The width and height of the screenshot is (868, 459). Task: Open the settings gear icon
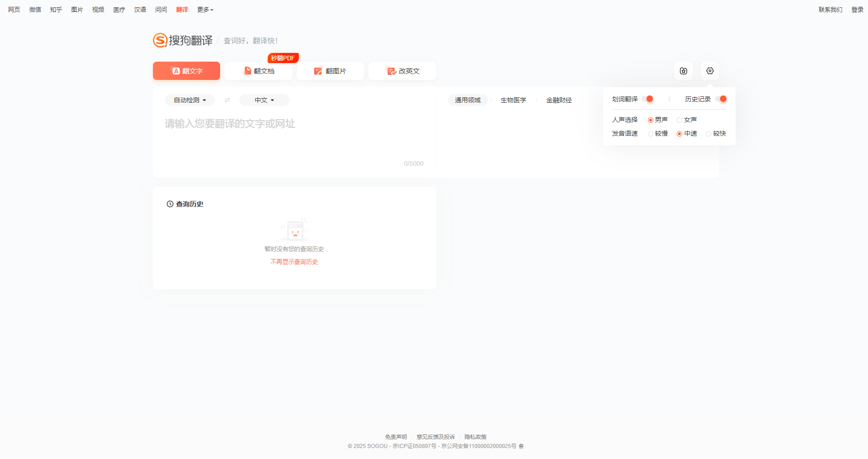point(710,71)
